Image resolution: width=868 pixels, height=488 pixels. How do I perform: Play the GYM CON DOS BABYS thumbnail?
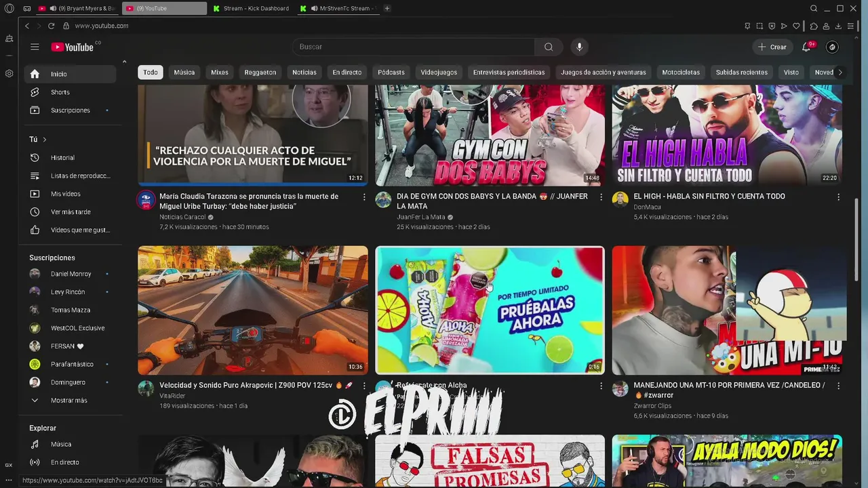(x=490, y=136)
